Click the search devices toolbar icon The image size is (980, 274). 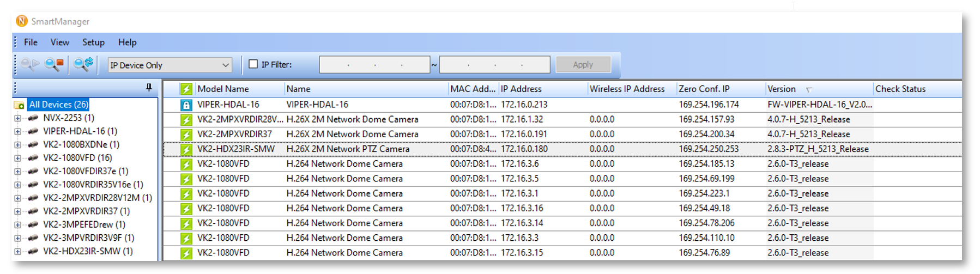[x=30, y=64]
